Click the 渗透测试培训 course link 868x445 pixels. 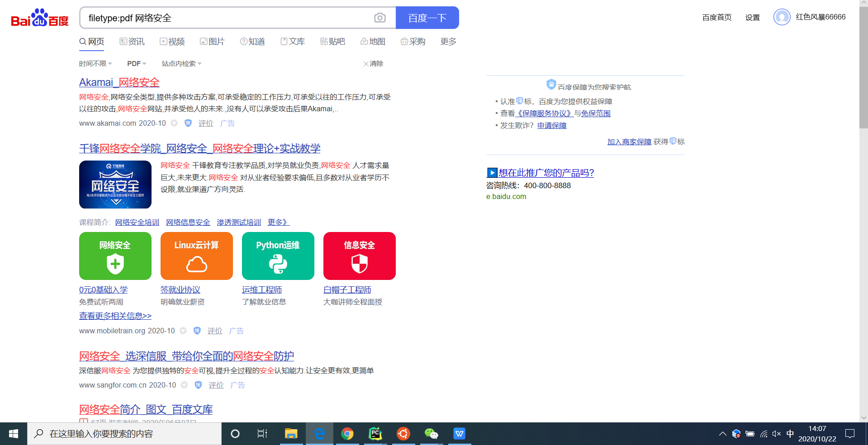239,222
